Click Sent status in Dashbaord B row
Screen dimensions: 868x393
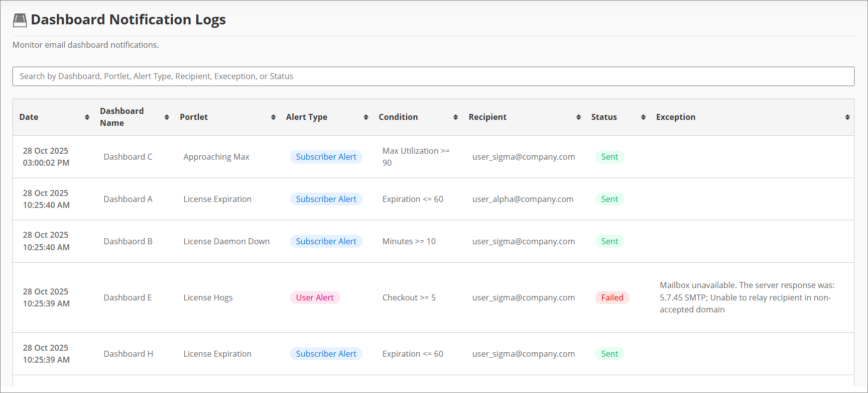(x=610, y=241)
